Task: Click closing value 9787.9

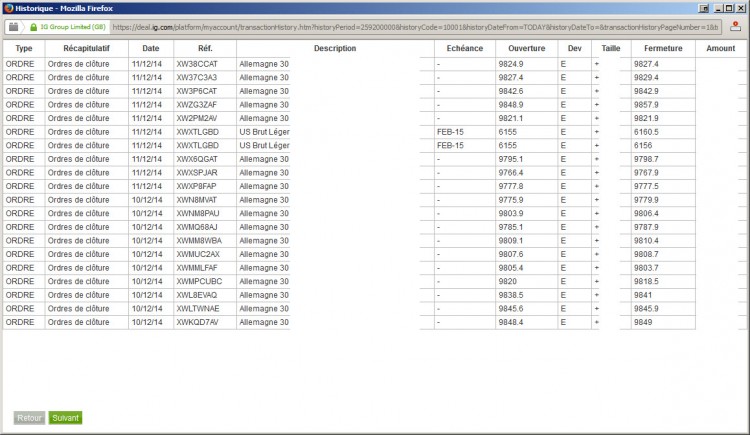Action: [646, 227]
